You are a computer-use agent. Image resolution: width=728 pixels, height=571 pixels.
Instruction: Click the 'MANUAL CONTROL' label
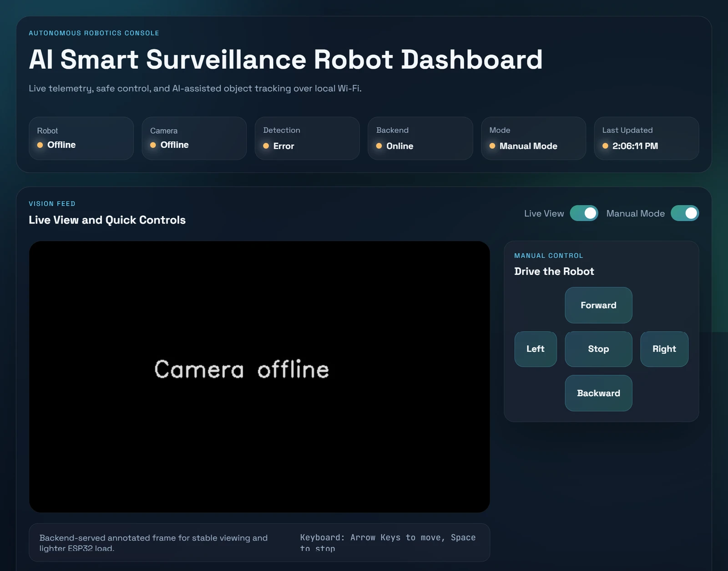(x=549, y=256)
